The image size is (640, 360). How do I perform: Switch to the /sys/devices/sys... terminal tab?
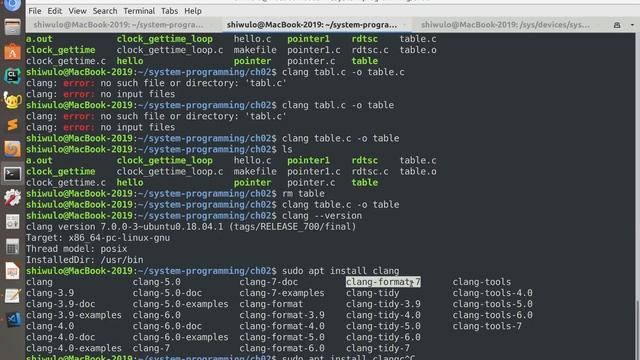coord(505,25)
